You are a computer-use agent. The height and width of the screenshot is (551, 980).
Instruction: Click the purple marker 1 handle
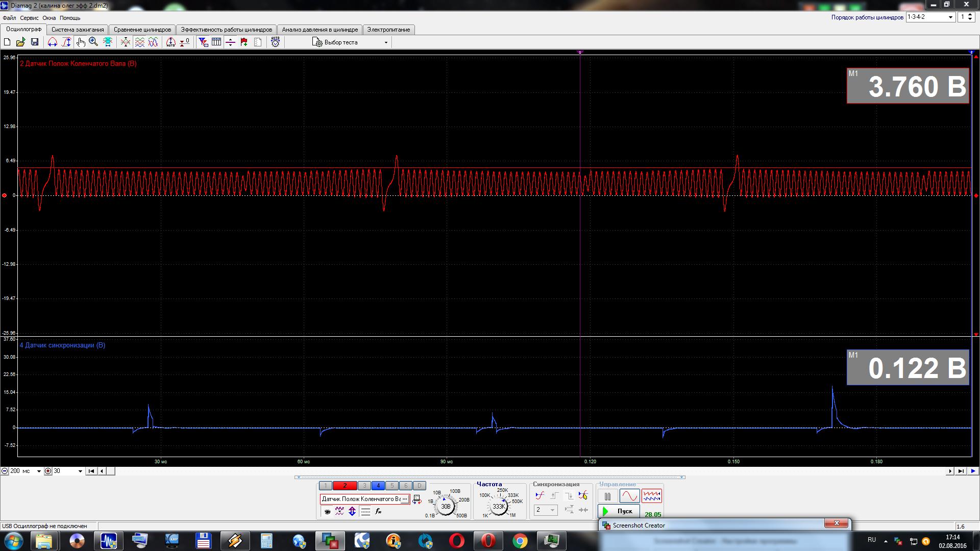pos(580,52)
